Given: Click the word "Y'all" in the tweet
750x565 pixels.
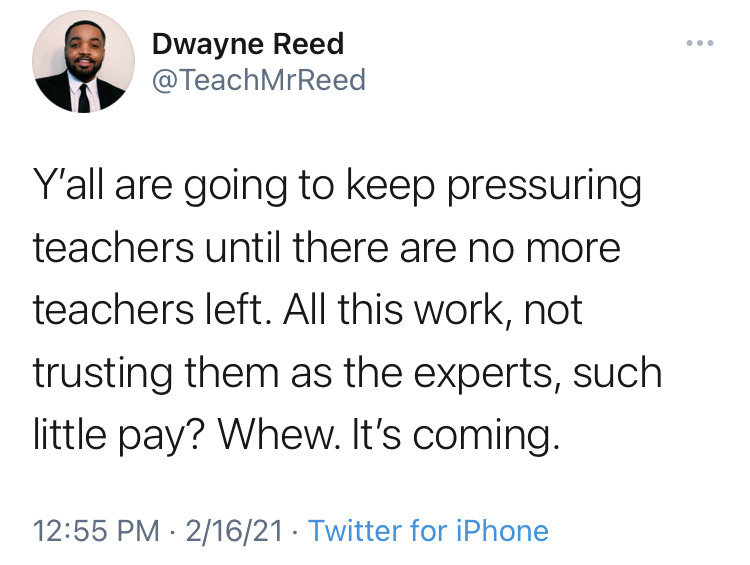Looking at the screenshot, I should (72, 188).
